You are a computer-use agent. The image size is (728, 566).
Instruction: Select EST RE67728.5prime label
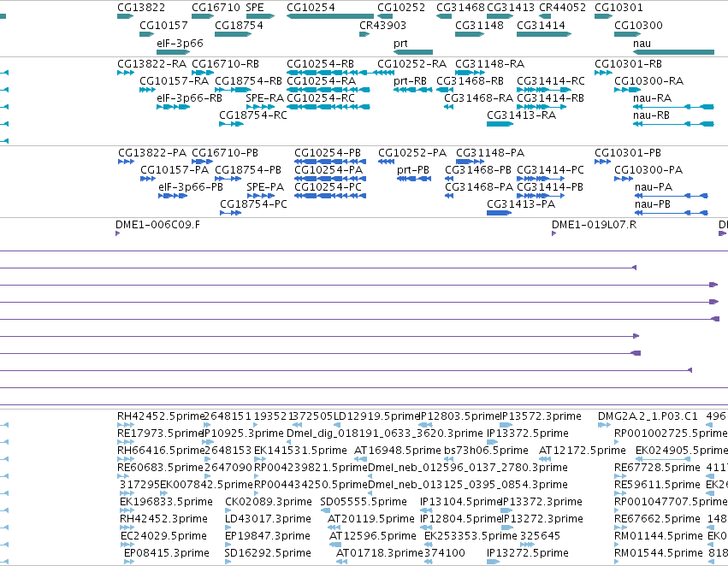point(657,468)
